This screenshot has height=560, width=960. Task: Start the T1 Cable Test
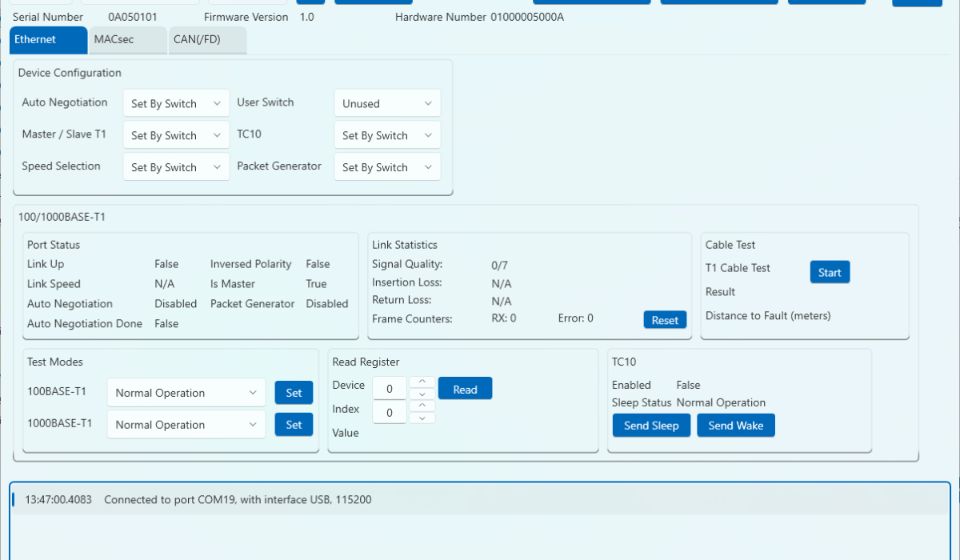point(830,273)
